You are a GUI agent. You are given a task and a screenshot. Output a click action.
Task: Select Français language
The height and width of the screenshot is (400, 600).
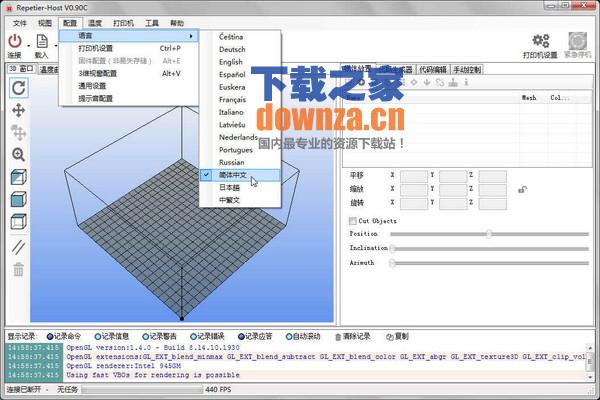click(232, 100)
